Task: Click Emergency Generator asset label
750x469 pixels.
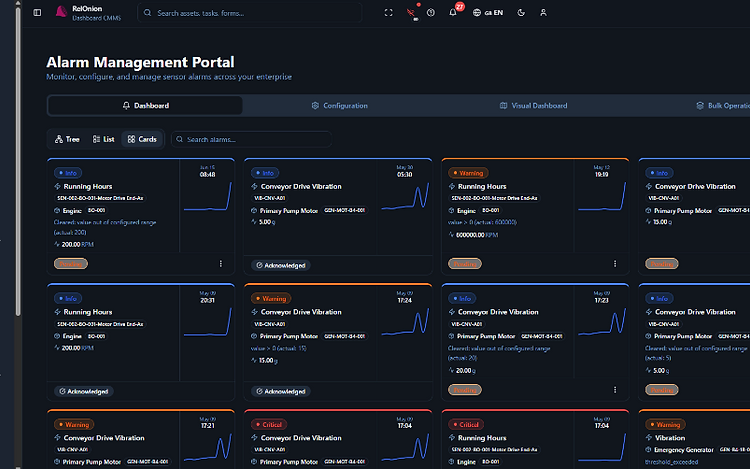Action: (x=684, y=450)
